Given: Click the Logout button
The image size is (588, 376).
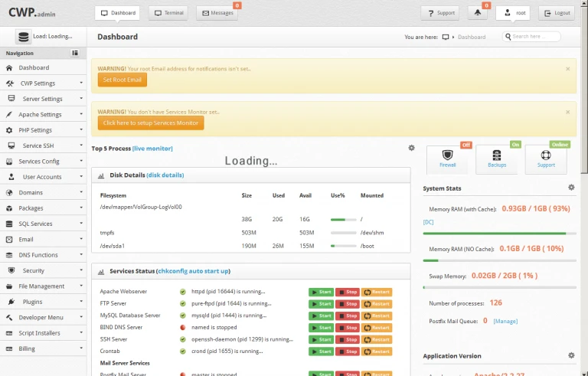Looking at the screenshot, I should tap(557, 13).
